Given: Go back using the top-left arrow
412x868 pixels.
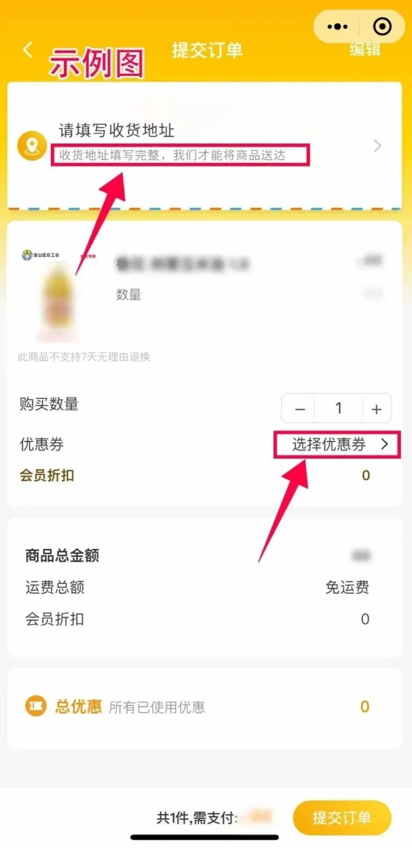Looking at the screenshot, I should click(28, 50).
